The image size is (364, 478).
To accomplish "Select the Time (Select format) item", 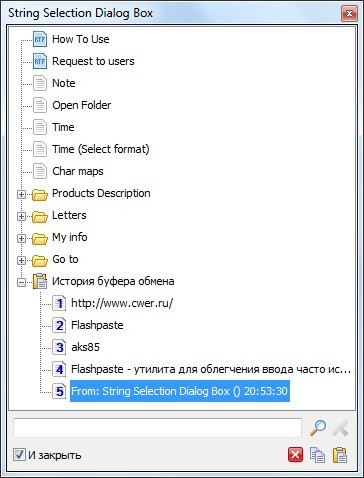I will (101, 149).
